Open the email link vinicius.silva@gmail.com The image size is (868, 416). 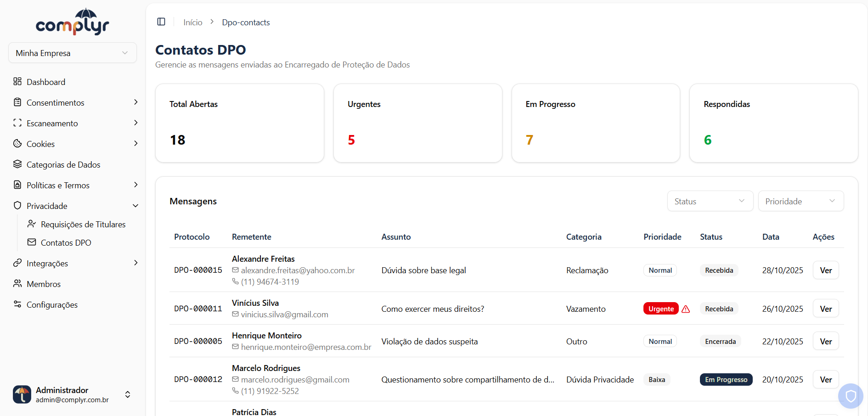click(x=284, y=315)
